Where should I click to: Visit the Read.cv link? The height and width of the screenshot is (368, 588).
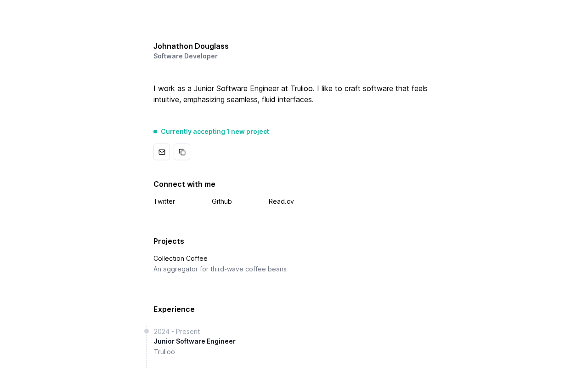281,201
